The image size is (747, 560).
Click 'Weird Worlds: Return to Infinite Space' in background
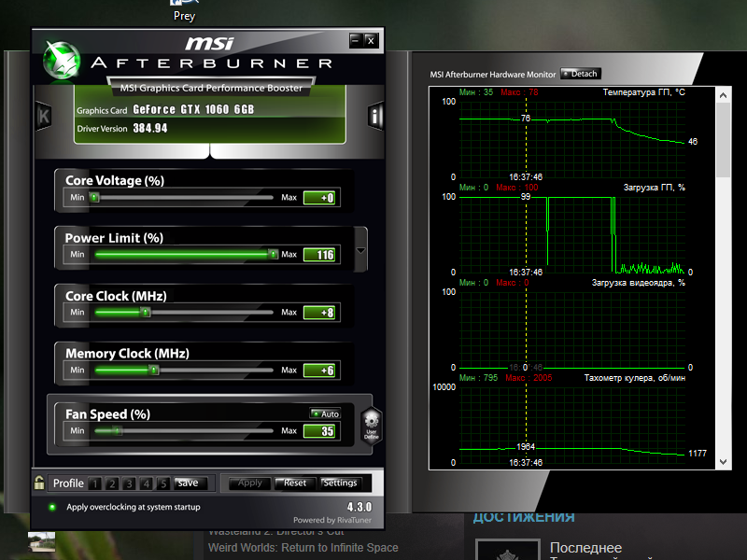303,548
